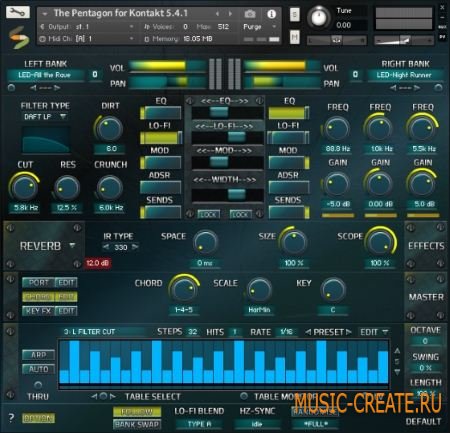Go to previous instrument with left header arrow
The height and width of the screenshot is (433, 450).
pyautogui.click(x=217, y=14)
